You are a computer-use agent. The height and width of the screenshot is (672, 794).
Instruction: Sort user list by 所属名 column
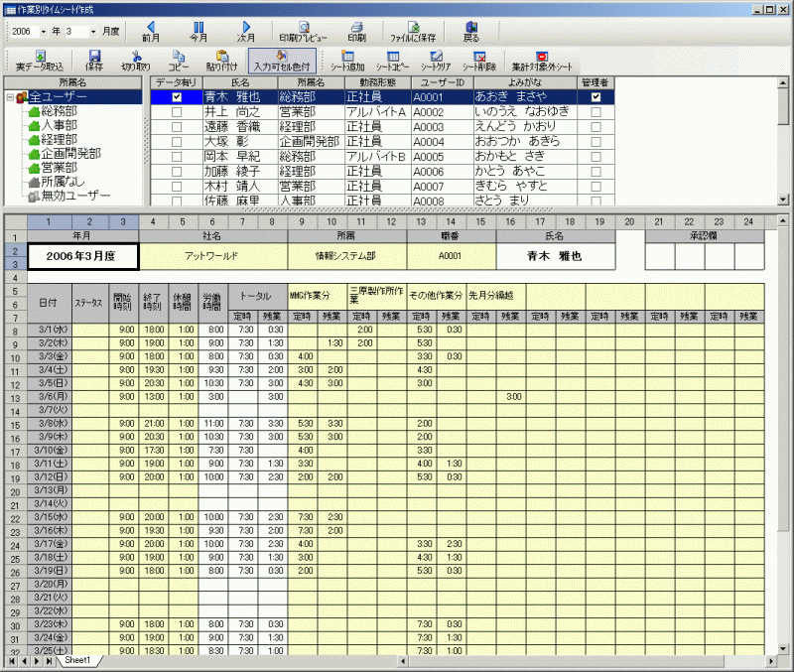311,82
